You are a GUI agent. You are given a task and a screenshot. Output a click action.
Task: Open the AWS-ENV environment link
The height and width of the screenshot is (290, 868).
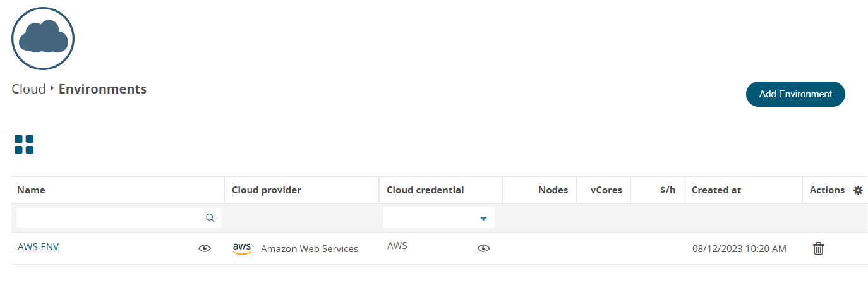point(39,247)
